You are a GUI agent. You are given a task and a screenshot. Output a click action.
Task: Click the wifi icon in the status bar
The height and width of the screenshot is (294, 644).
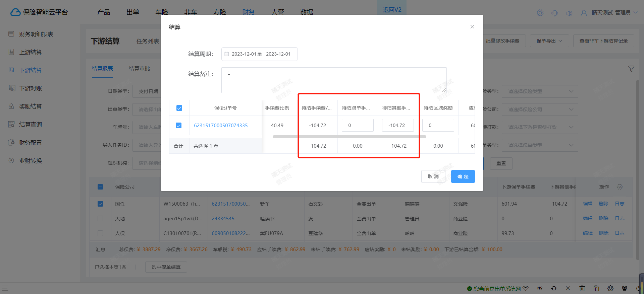(x=526, y=288)
